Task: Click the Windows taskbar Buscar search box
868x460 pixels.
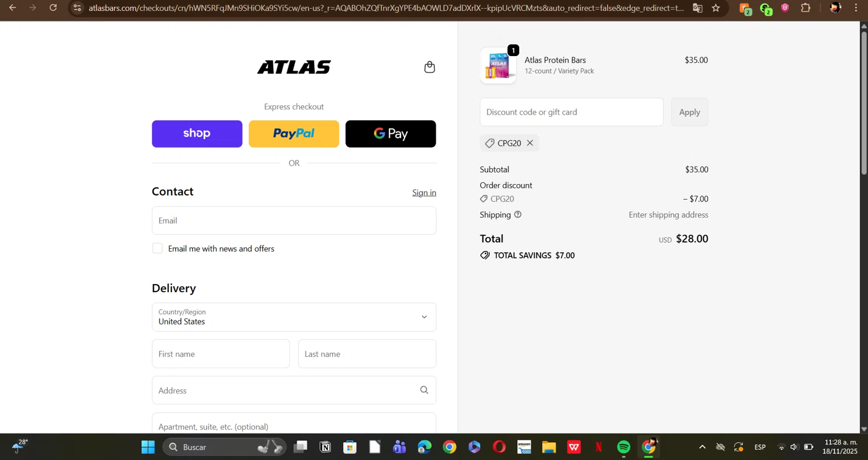Action: (225, 447)
